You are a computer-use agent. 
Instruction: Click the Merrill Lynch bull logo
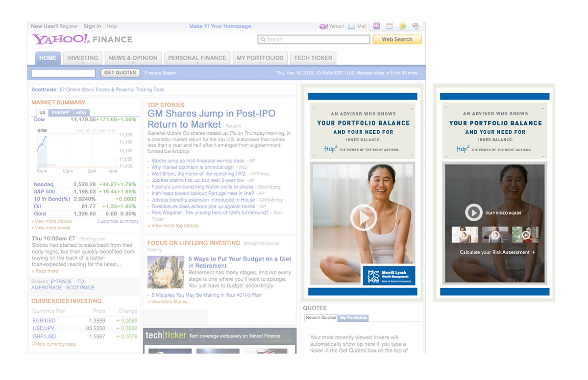click(374, 276)
